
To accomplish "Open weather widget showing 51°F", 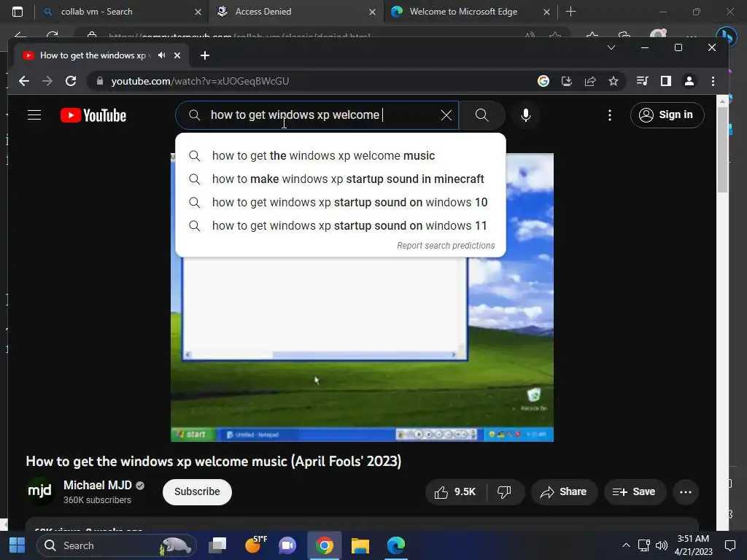I will [255, 545].
